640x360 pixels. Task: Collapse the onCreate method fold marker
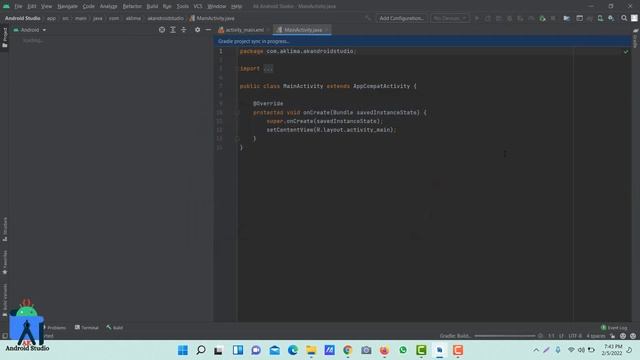pyautogui.click(x=237, y=112)
